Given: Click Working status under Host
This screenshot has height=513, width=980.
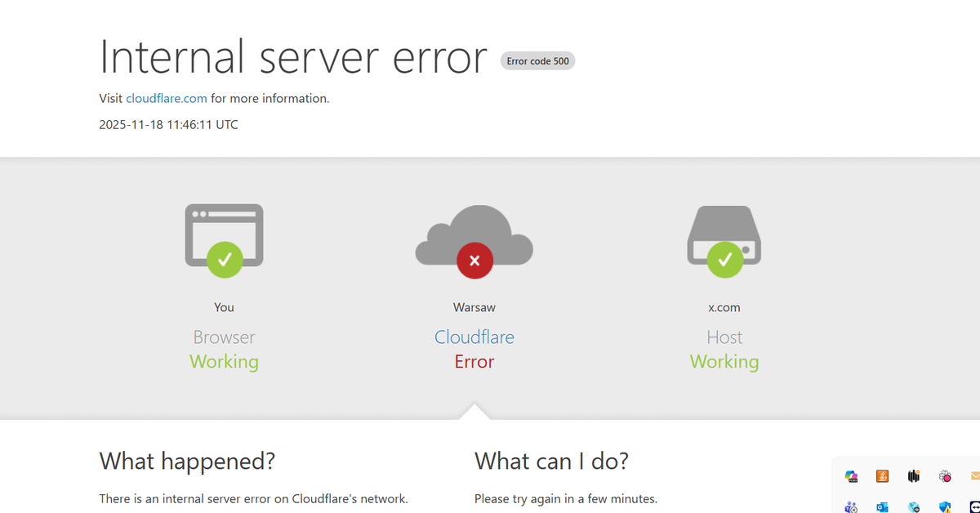Looking at the screenshot, I should pos(724,362).
